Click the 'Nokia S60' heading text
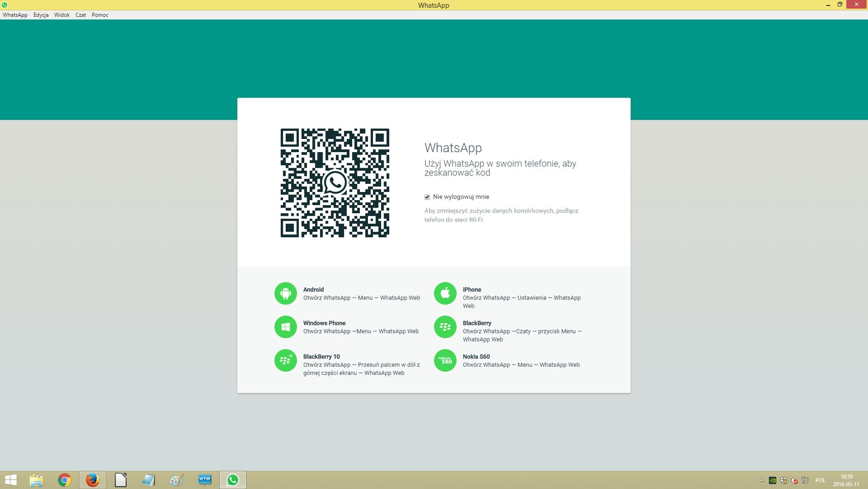Viewport: 868px width, 489px height. [x=476, y=357]
